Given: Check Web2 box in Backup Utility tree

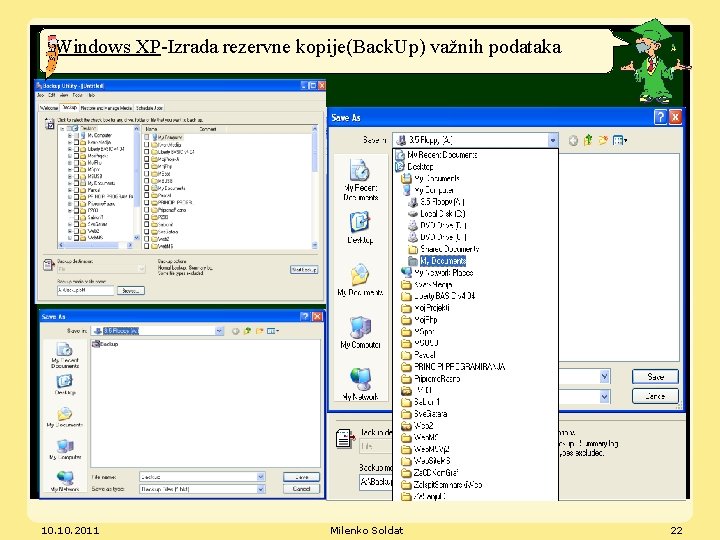Looking at the screenshot, I should click(77, 231).
